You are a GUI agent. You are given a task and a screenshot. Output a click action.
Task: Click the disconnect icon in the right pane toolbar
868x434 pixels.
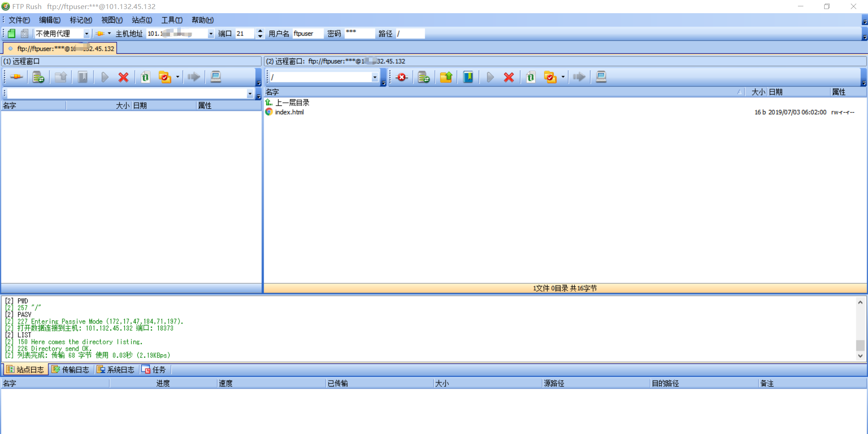(401, 77)
